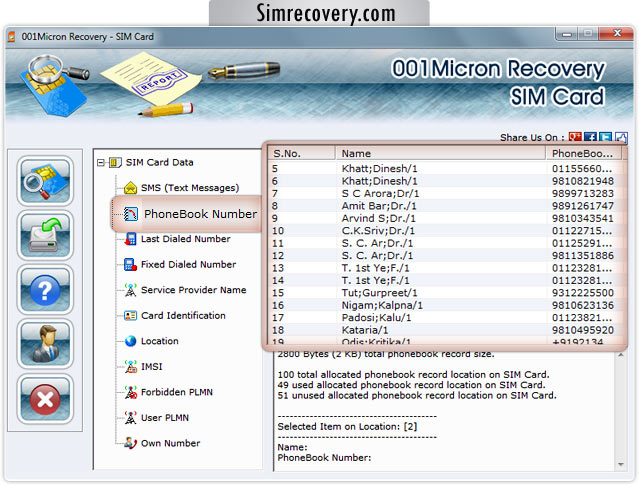Sort by Name column header
This screenshot has width=639, height=485.
point(441,153)
